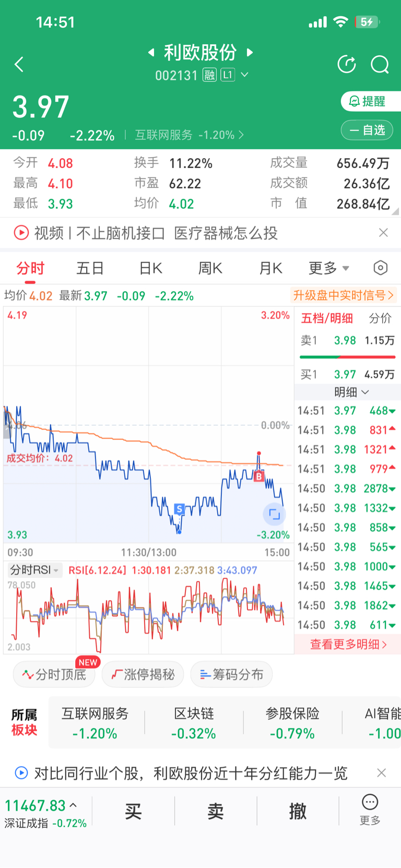Select the 日K tab
401x868 pixels.
click(150, 268)
